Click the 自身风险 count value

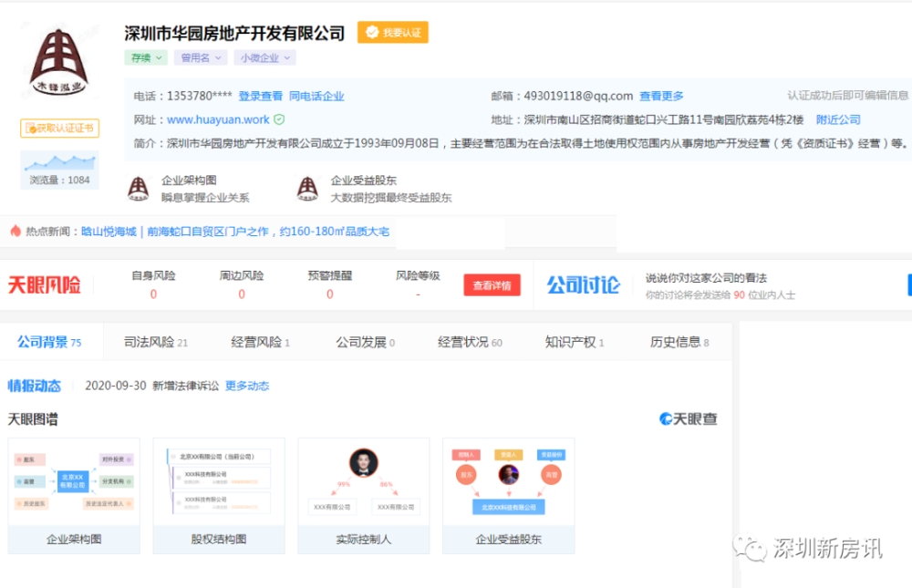click(153, 294)
